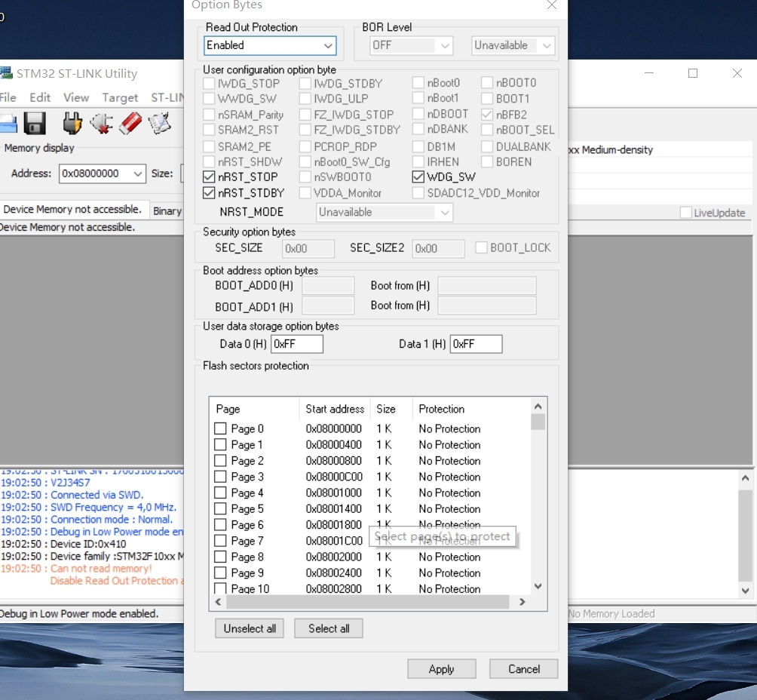Expand the memory Address dropdown
Image resolution: width=757 pixels, height=700 pixels.
coord(137,173)
